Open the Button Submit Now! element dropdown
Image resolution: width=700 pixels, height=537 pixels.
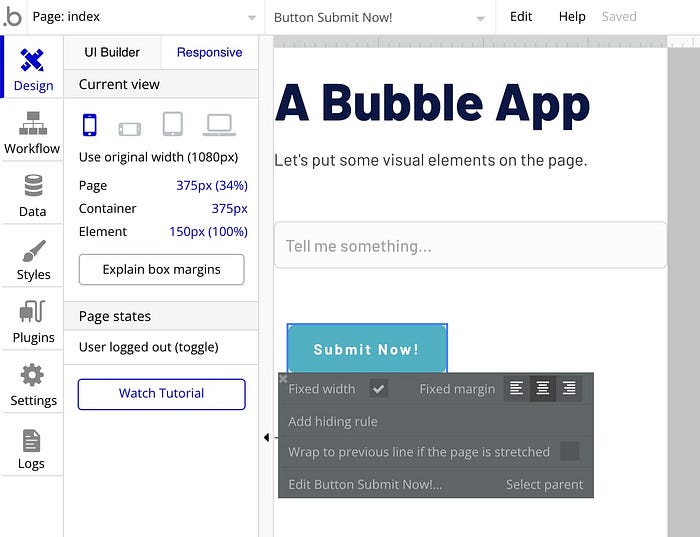pos(379,17)
